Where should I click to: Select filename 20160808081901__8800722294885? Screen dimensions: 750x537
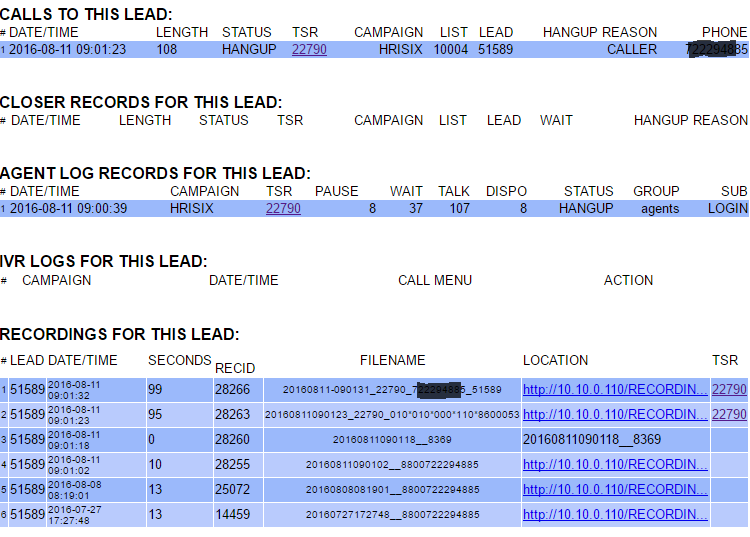pos(392,489)
